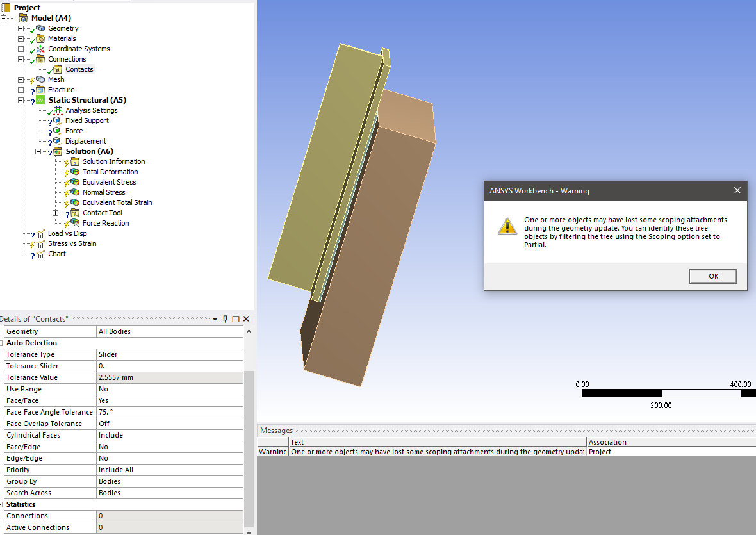
Task: Click the Total Deformation result icon
Action: click(75, 172)
